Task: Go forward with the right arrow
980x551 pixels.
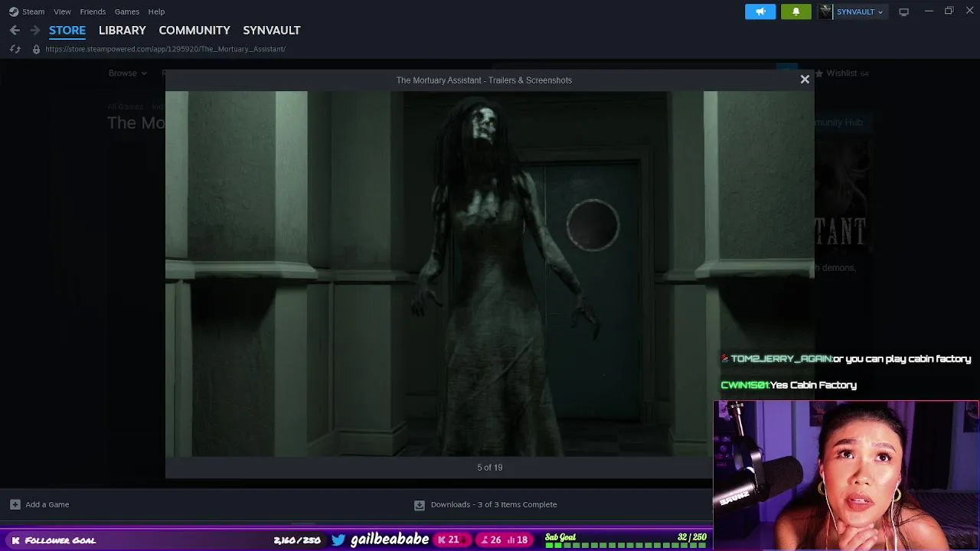Action: click(34, 30)
